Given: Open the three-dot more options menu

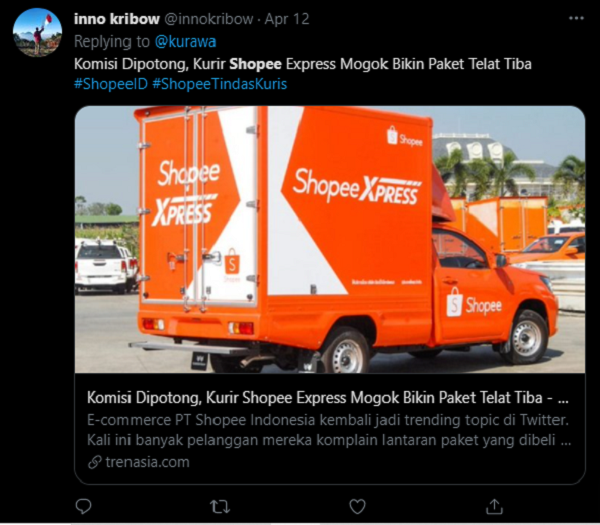Looking at the screenshot, I should coord(576,18).
